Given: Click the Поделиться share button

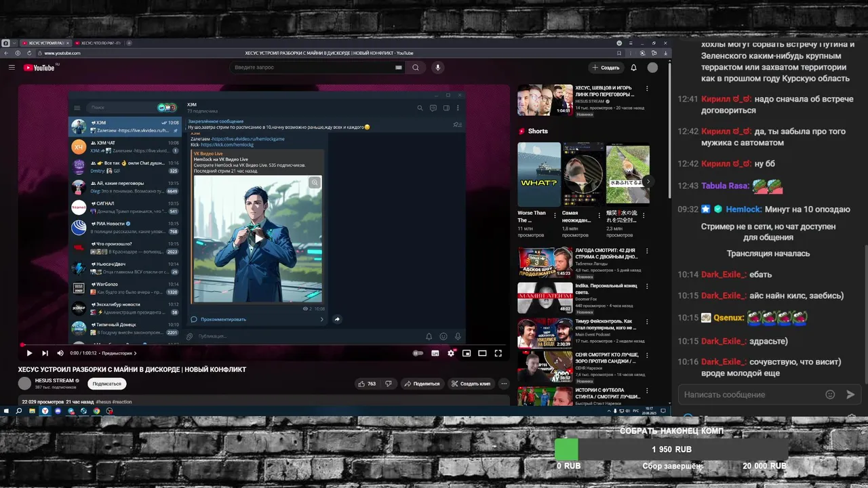Looking at the screenshot, I should pos(421,384).
